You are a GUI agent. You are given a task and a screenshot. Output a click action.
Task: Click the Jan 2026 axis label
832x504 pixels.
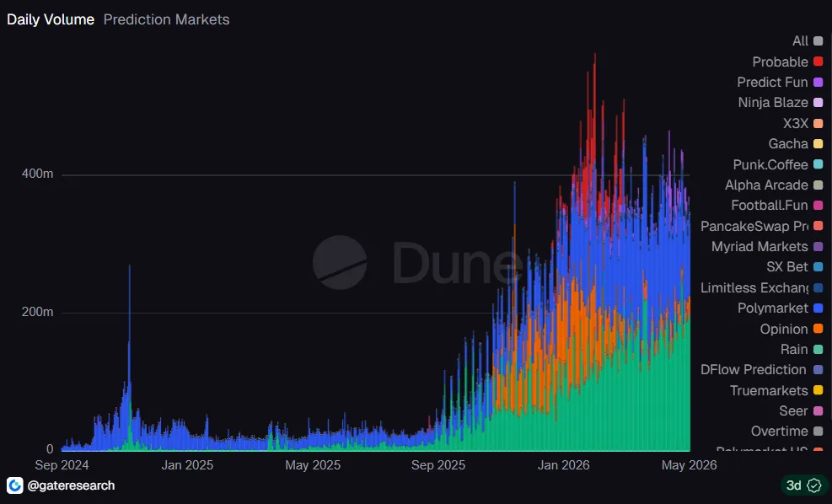pyautogui.click(x=563, y=465)
